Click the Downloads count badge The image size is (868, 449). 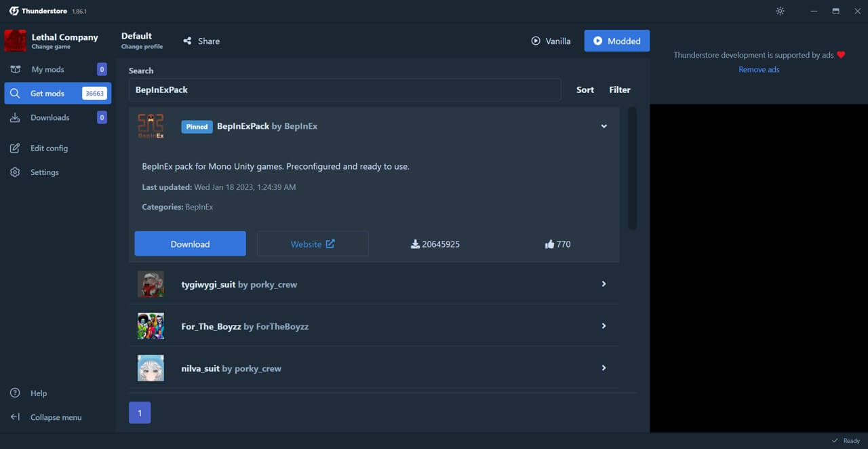tap(102, 117)
